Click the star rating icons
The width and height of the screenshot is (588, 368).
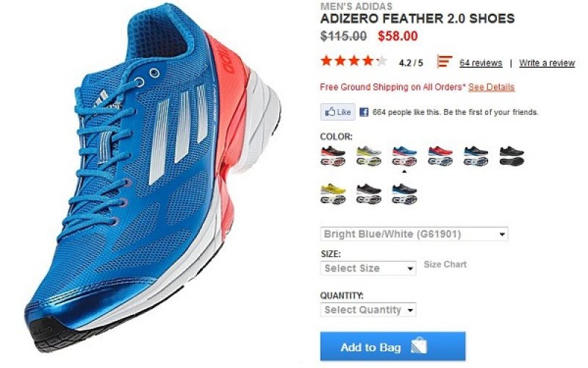pyautogui.click(x=354, y=61)
